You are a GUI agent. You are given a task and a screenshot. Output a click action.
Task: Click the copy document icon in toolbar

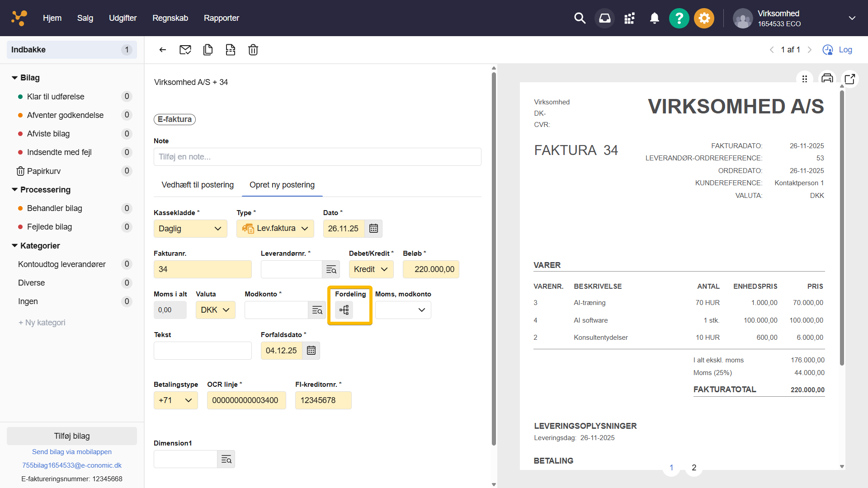(x=208, y=50)
